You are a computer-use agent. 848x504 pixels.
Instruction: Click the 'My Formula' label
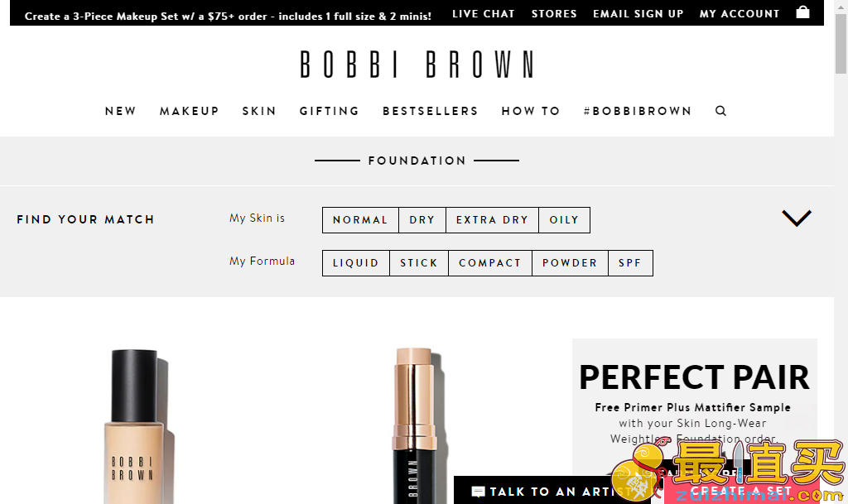(x=262, y=261)
